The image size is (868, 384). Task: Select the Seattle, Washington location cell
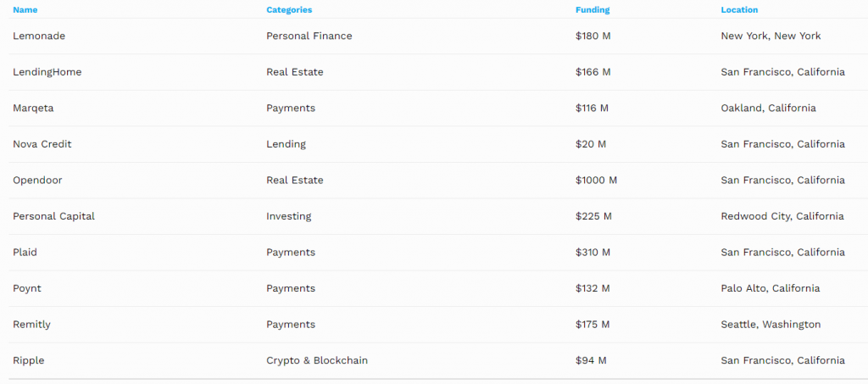click(x=771, y=325)
